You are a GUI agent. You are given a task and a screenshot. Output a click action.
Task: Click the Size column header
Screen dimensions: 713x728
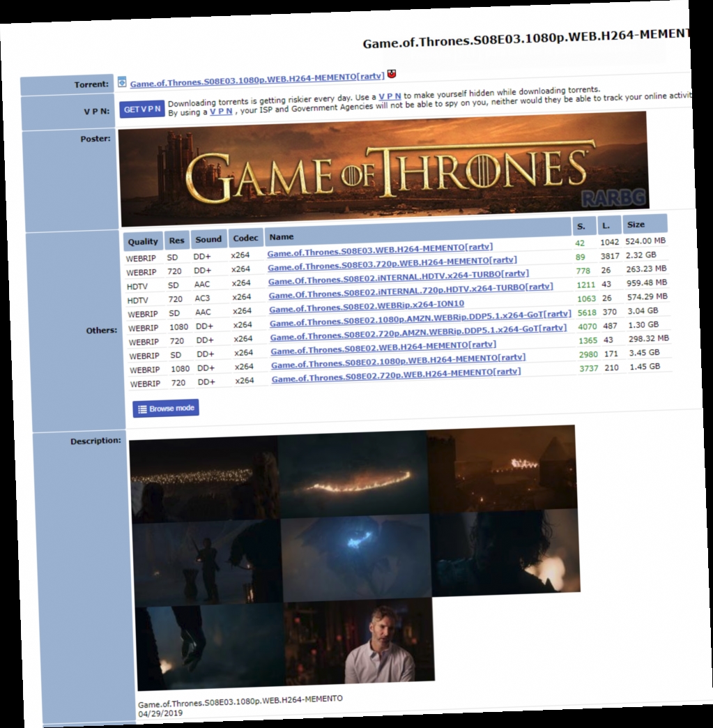[645, 224]
